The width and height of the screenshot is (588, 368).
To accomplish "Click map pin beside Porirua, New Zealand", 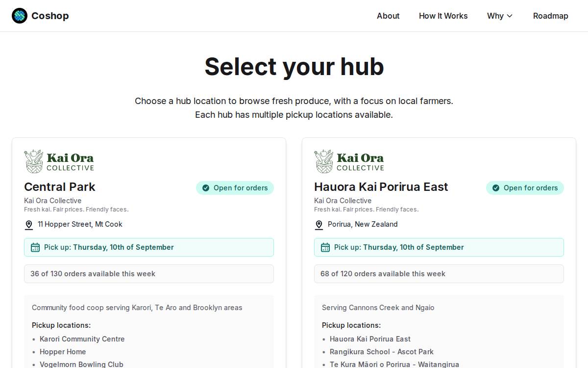I will [319, 225].
